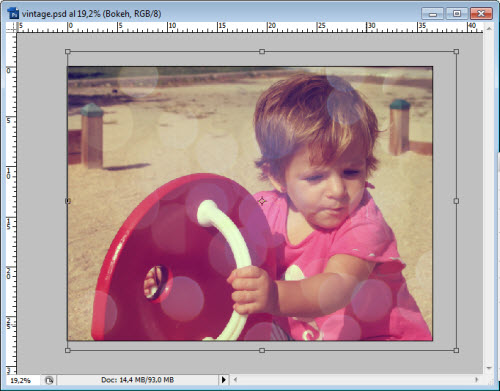Click the child's face in the photo
500x391 pixels.
[328, 192]
